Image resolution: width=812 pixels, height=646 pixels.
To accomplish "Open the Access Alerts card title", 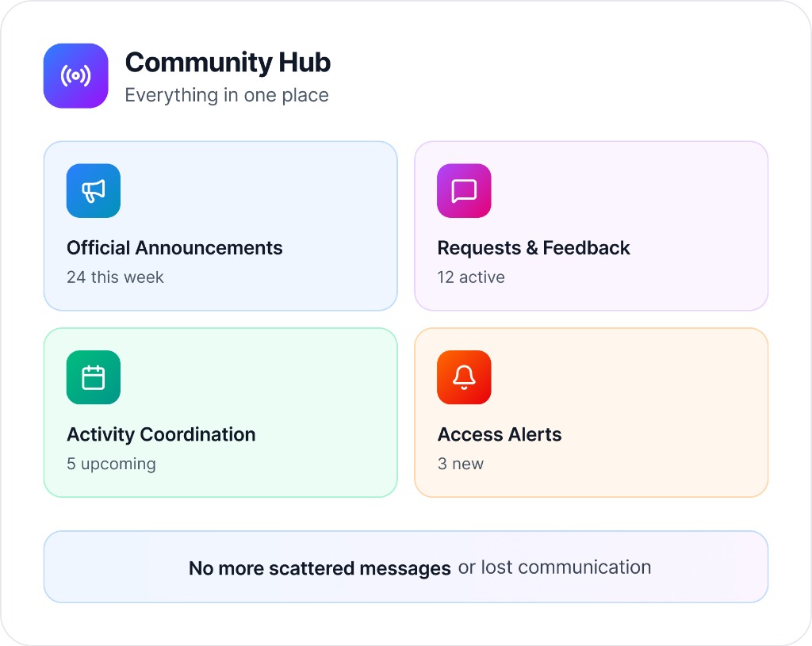I will (500, 434).
